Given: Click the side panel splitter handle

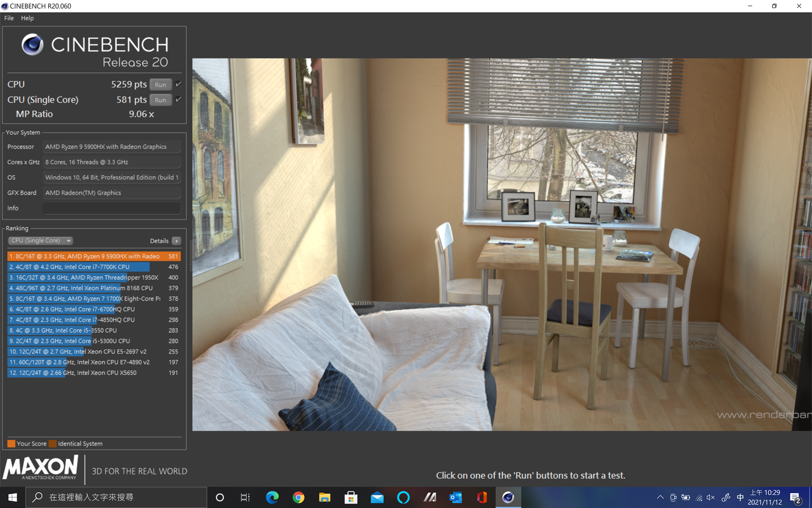Looking at the screenshot, I should coord(191,255).
